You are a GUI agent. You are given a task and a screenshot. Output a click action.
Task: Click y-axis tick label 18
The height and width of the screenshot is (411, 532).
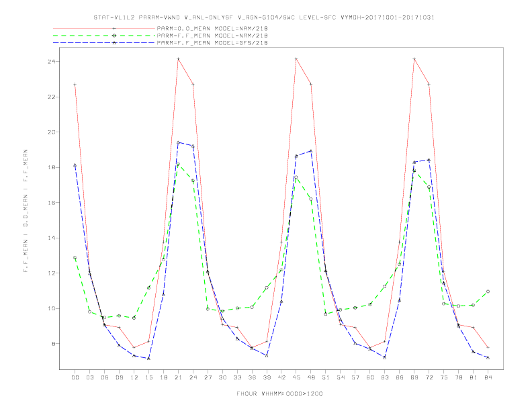52,167
